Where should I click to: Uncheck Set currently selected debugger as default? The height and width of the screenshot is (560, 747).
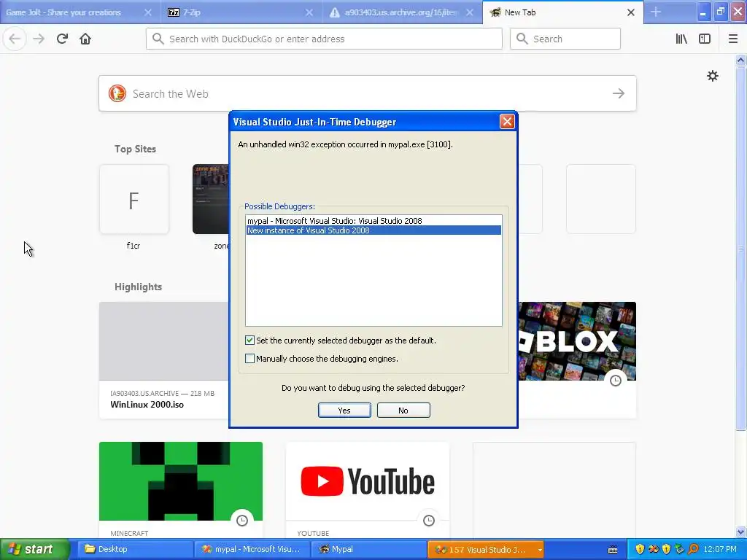pos(249,340)
